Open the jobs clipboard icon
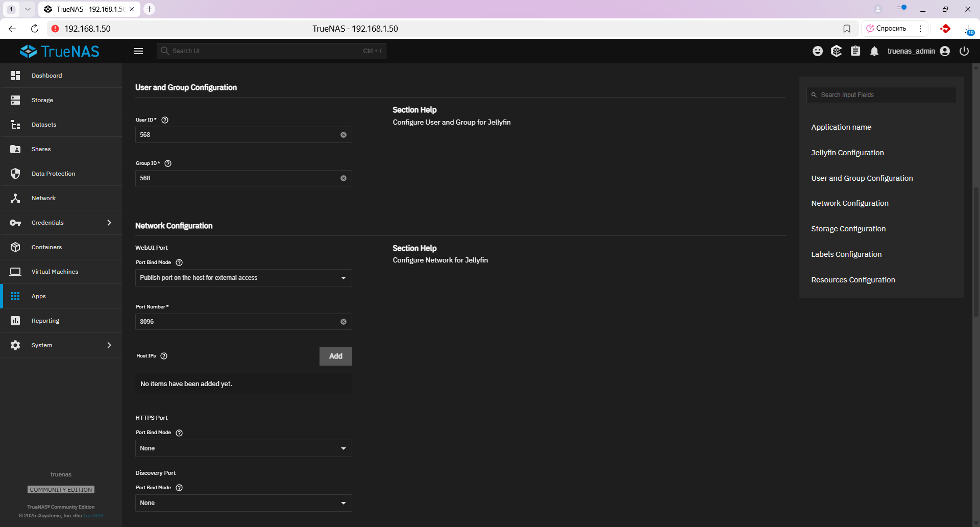Screen dimensions: 980x527 point(855,51)
